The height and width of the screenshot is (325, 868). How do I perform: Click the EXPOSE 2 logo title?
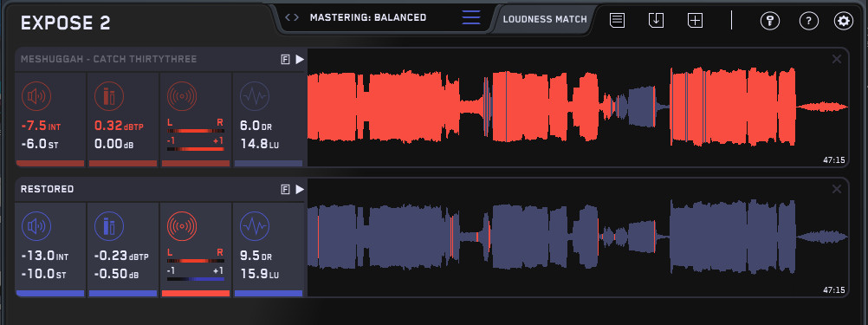pos(65,23)
